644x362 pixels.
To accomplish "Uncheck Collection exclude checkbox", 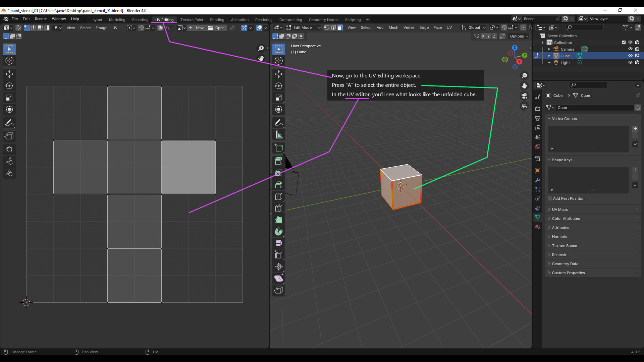I will [x=624, y=42].
